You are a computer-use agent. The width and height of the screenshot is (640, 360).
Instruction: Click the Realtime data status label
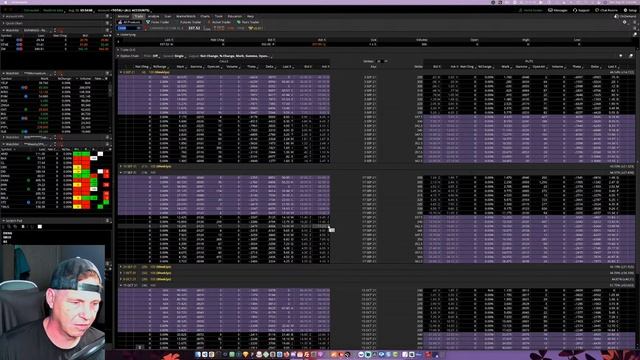coord(53,10)
